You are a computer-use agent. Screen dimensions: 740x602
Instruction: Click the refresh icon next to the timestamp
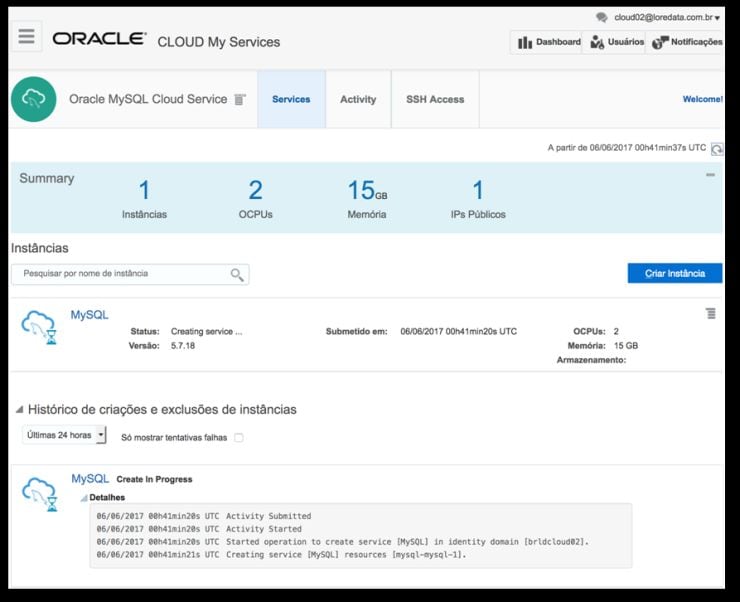point(716,148)
